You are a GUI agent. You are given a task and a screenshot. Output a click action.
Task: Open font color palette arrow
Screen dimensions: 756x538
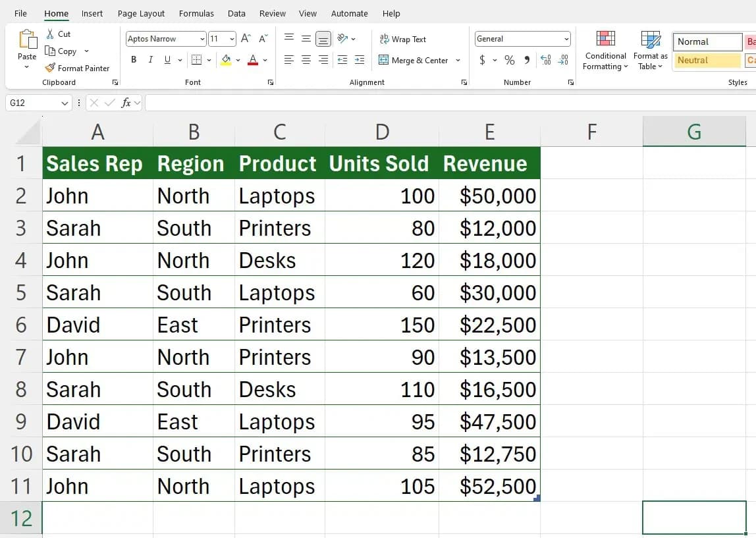click(x=265, y=61)
